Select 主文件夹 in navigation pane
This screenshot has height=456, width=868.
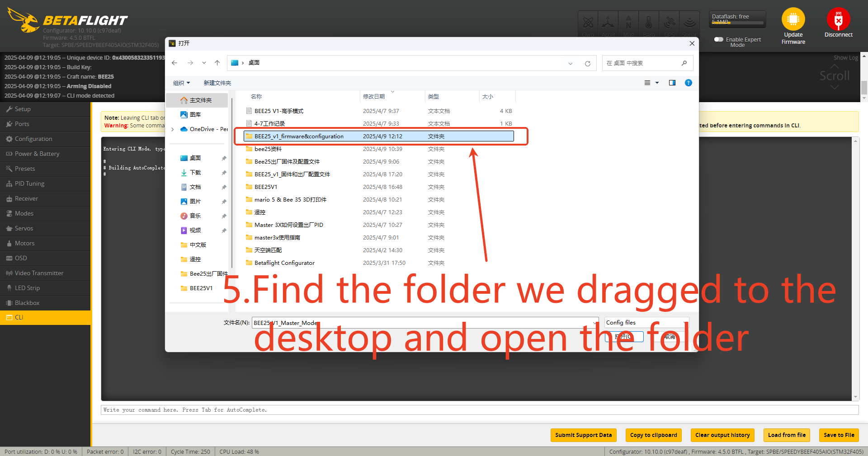click(x=197, y=100)
